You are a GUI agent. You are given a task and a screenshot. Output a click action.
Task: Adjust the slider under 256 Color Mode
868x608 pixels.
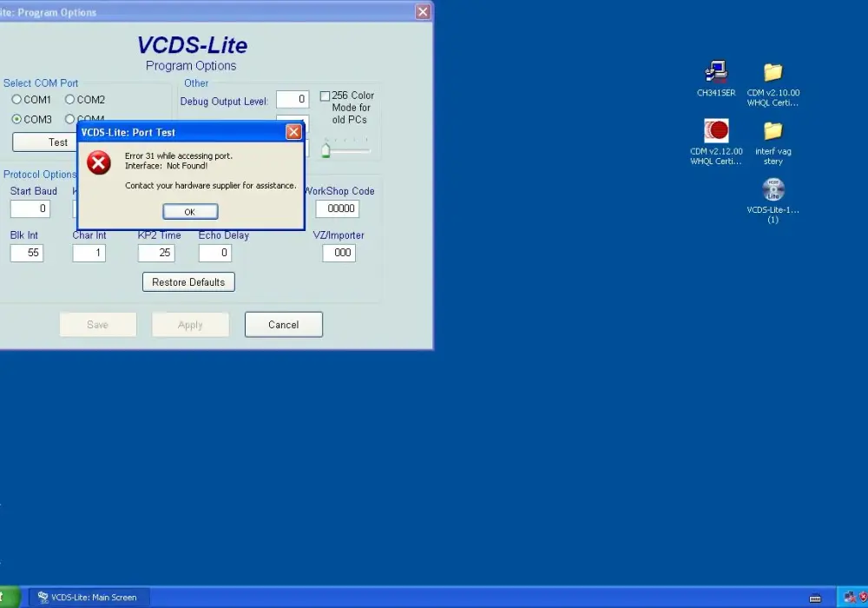tap(325, 150)
